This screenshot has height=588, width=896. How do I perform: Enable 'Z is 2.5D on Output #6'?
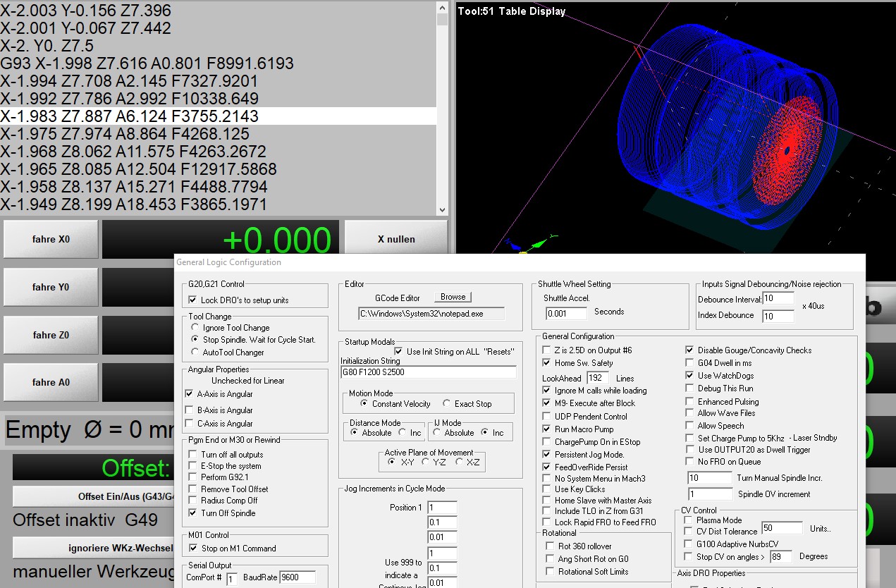click(547, 350)
